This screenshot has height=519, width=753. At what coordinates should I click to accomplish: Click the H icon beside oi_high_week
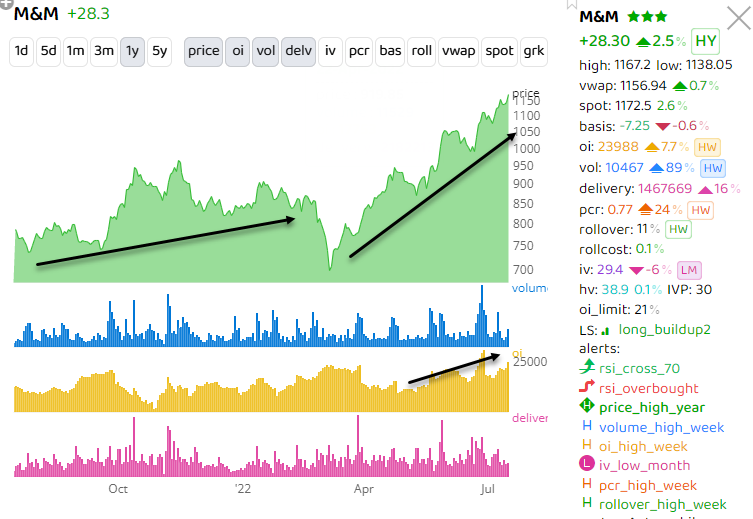tap(587, 445)
